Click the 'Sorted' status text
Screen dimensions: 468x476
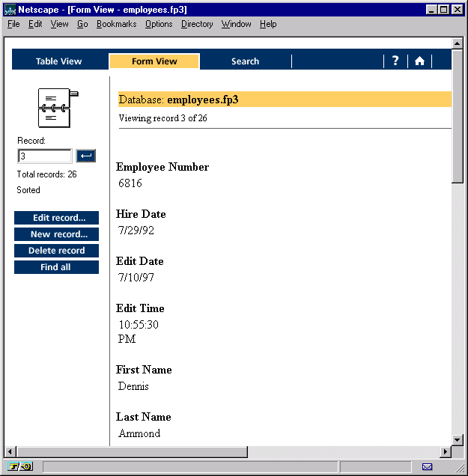(28, 190)
